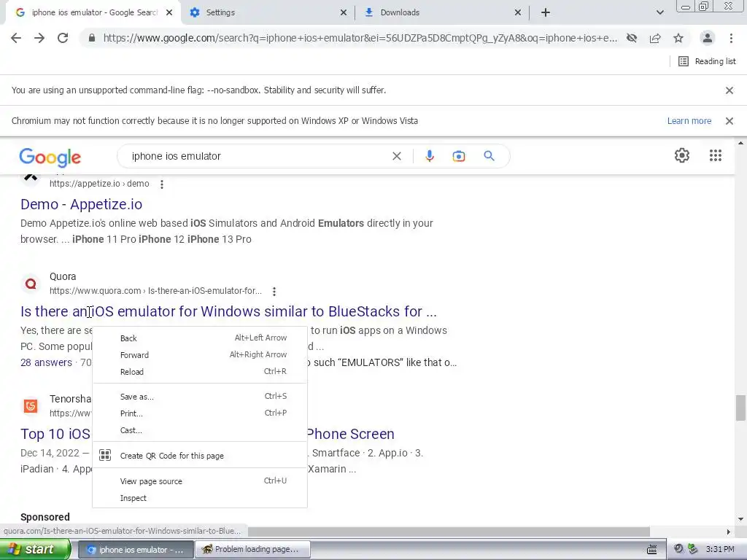Screen dimensions: 747x560
Task: Click the crossed-eye tracking protection icon
Action: pyautogui.click(x=632, y=38)
